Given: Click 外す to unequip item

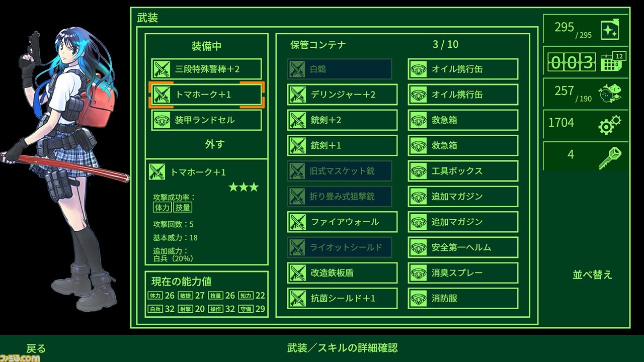Looking at the screenshot, I should 214,144.
